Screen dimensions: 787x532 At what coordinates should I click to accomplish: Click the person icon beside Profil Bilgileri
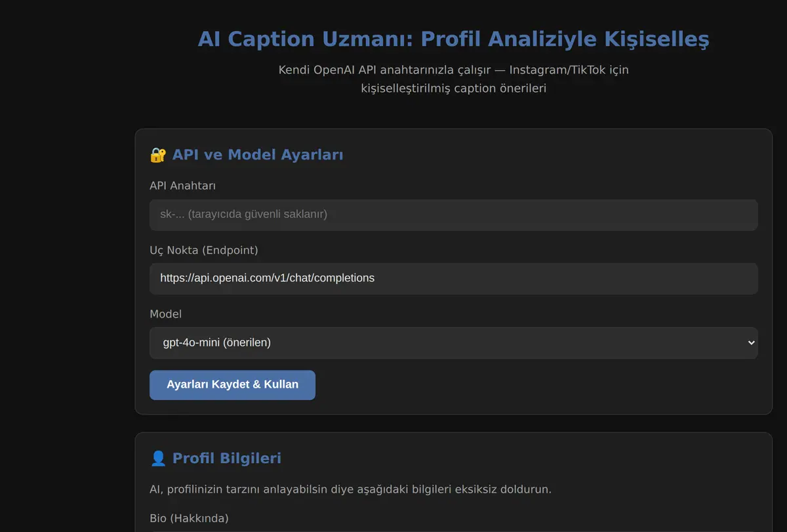158,458
